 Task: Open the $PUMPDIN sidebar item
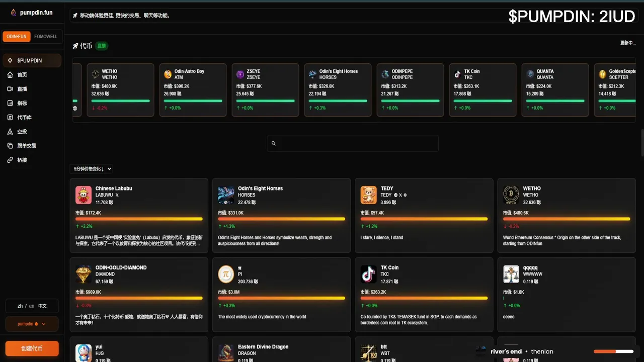pos(32,60)
